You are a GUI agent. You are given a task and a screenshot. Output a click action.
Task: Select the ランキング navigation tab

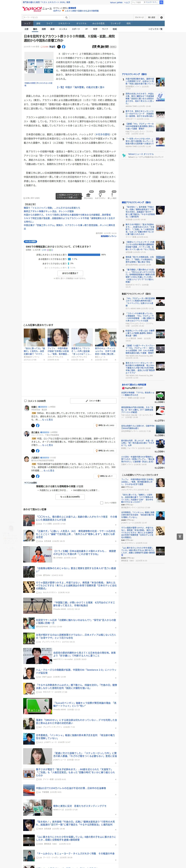[115, 24]
